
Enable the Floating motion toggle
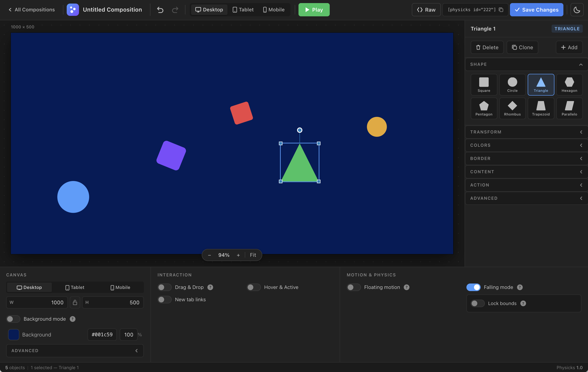tap(354, 287)
